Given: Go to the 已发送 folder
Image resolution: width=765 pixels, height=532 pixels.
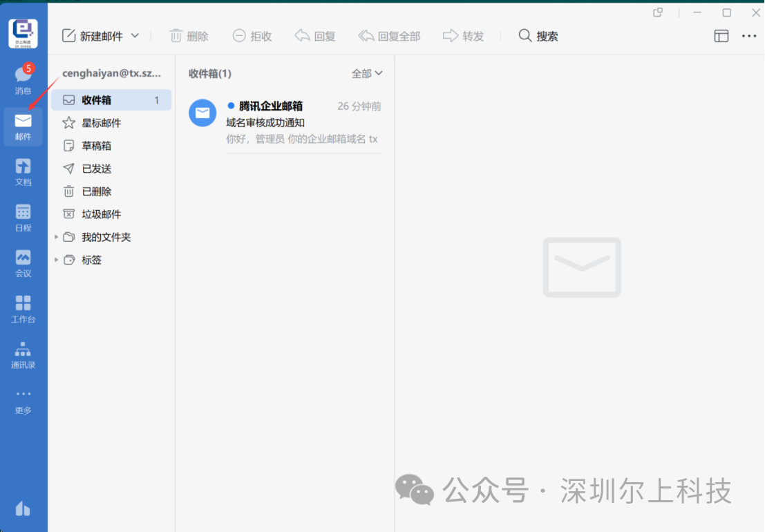Looking at the screenshot, I should [x=96, y=169].
